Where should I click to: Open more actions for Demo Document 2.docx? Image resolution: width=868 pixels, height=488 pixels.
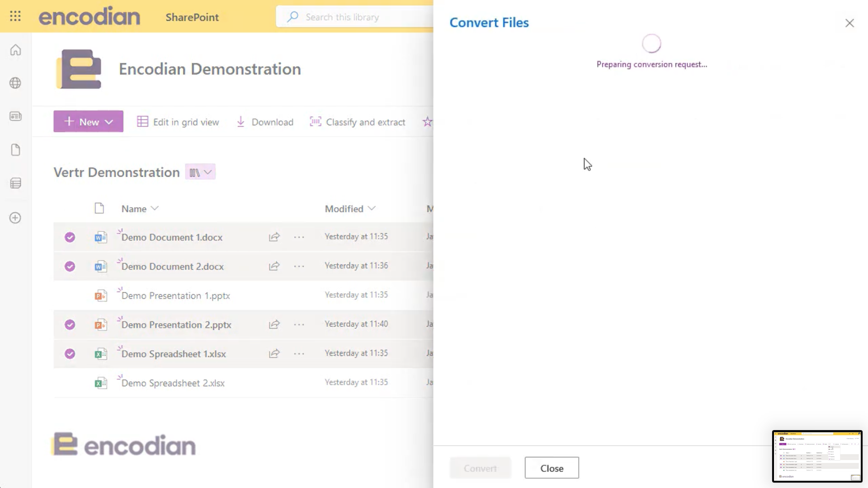(x=299, y=266)
